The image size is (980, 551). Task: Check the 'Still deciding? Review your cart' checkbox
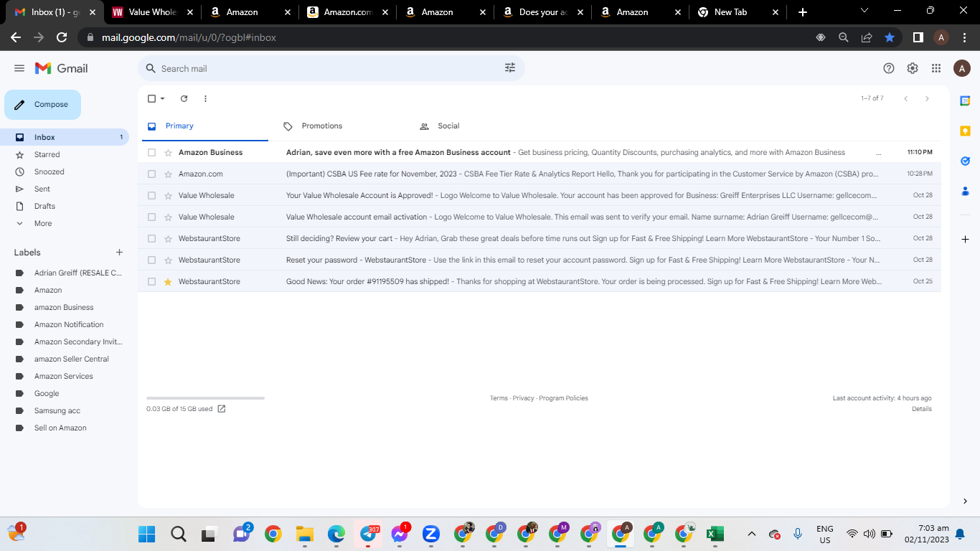(x=151, y=238)
